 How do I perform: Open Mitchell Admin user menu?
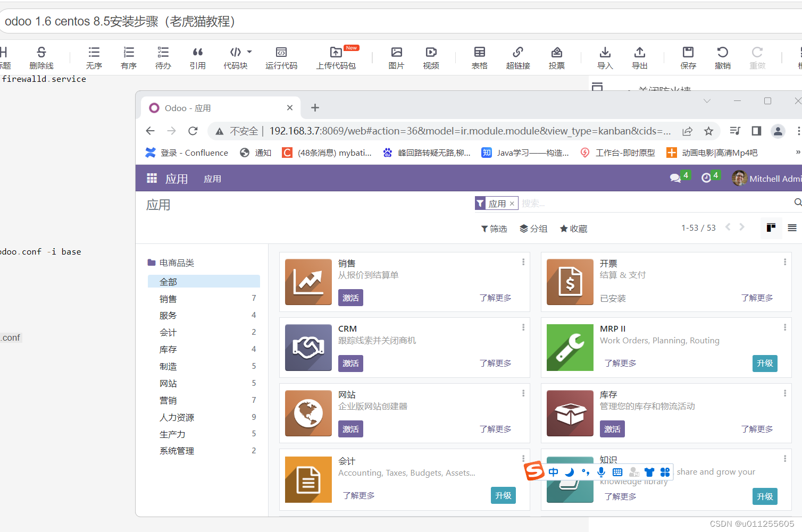(x=766, y=179)
